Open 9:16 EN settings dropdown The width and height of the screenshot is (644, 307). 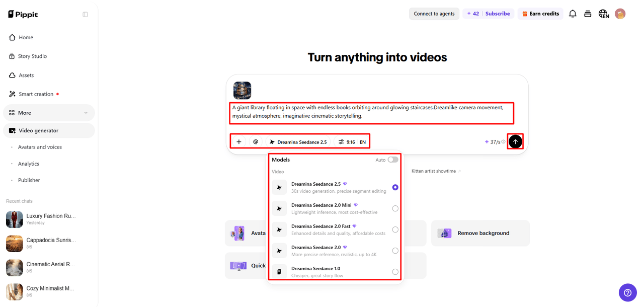click(352, 142)
